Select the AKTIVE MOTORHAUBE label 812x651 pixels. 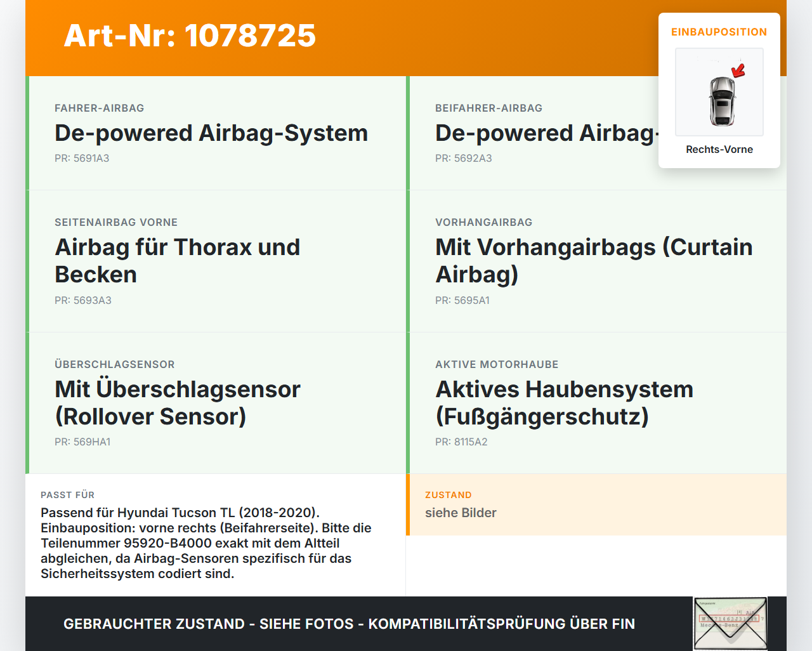(497, 364)
